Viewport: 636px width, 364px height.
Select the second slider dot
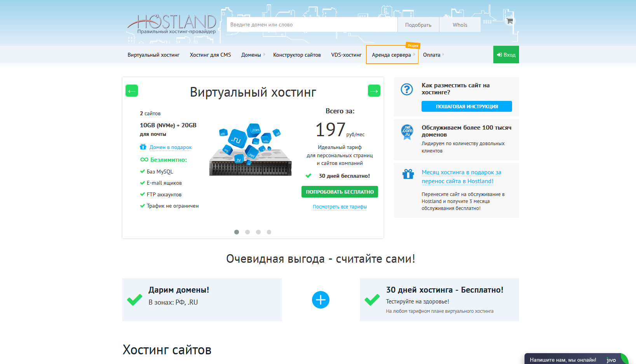coord(247,232)
